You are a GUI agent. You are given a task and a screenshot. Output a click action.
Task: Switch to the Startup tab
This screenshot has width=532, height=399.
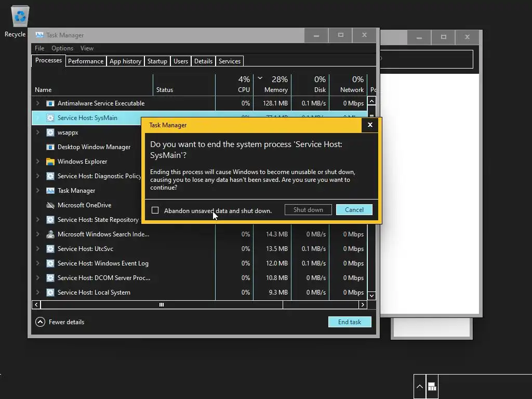(x=157, y=61)
